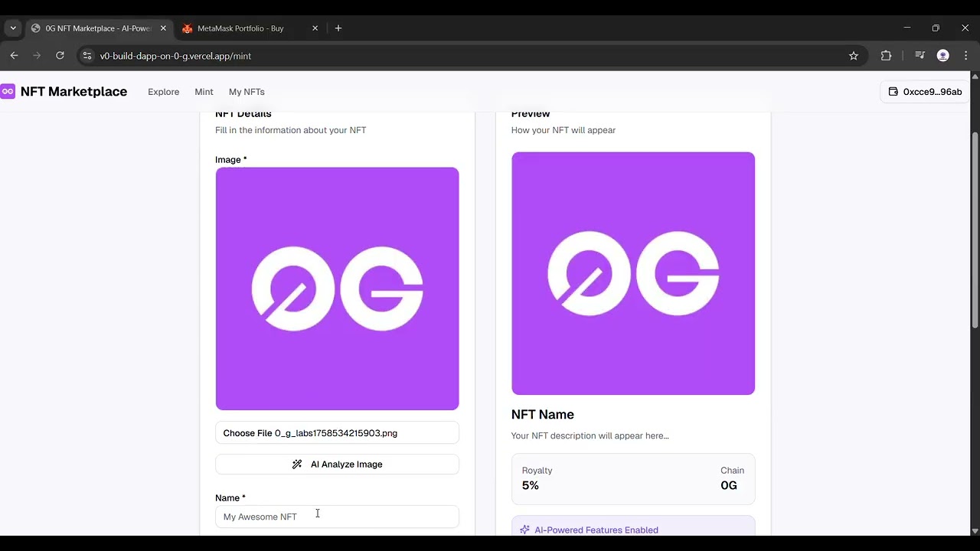Click the scrollbar down arrow

[x=975, y=530]
